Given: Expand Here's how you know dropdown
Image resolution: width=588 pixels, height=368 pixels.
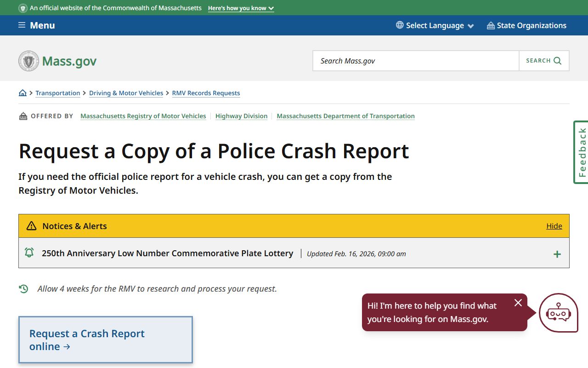Looking at the screenshot, I should [x=241, y=8].
